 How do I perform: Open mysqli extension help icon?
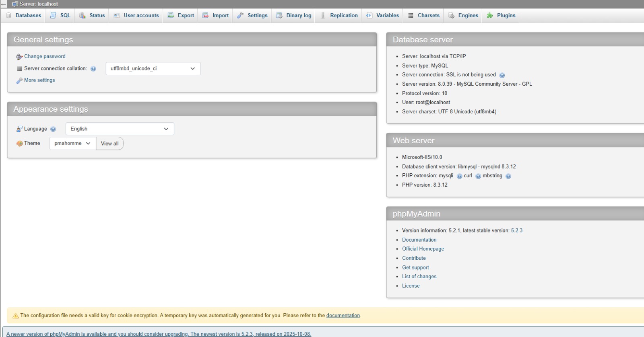coord(459,176)
